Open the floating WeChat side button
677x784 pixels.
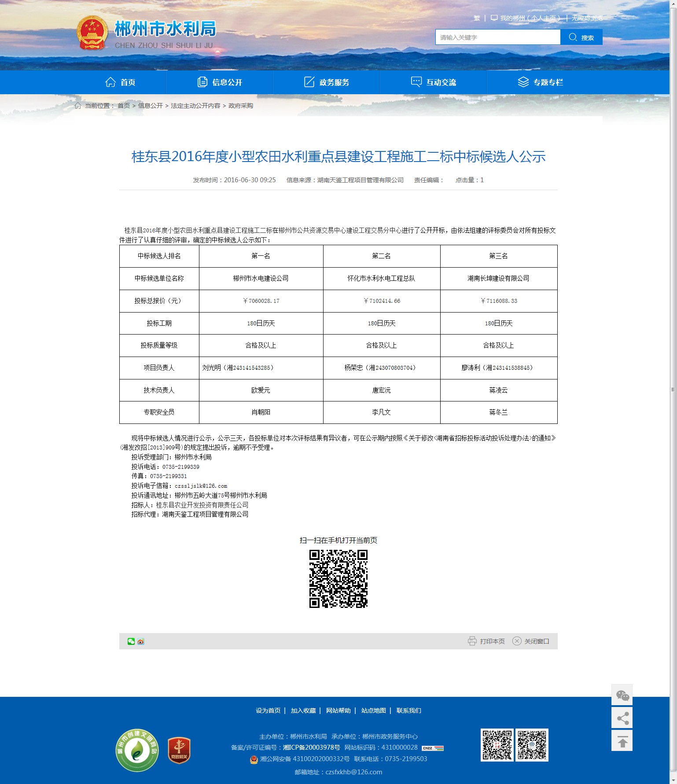tap(622, 695)
